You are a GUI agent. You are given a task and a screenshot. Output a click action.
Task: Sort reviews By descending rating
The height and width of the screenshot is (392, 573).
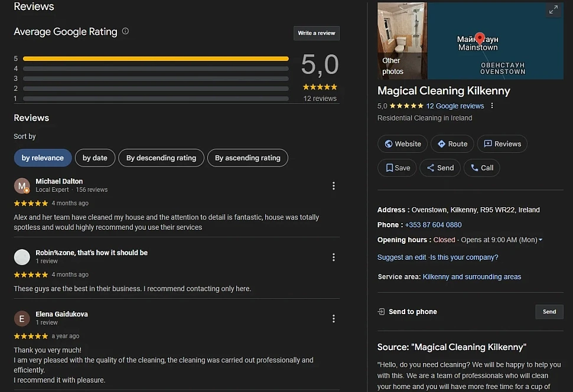[161, 158]
